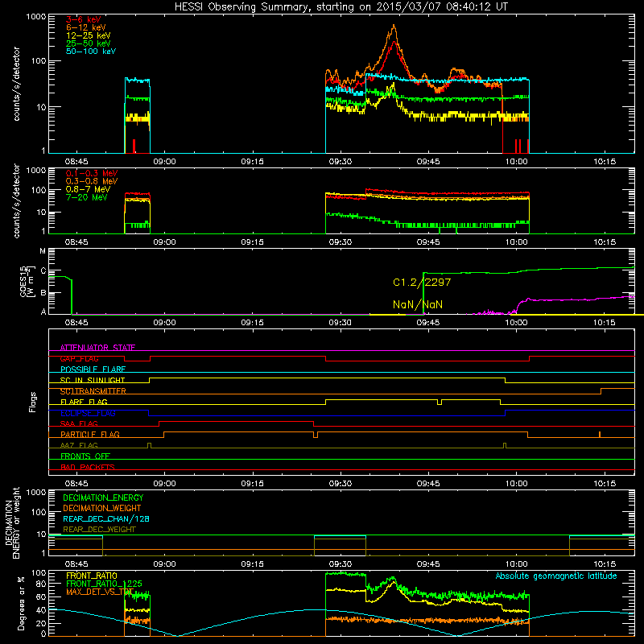Click the A class tick on GOES axis

43,312
